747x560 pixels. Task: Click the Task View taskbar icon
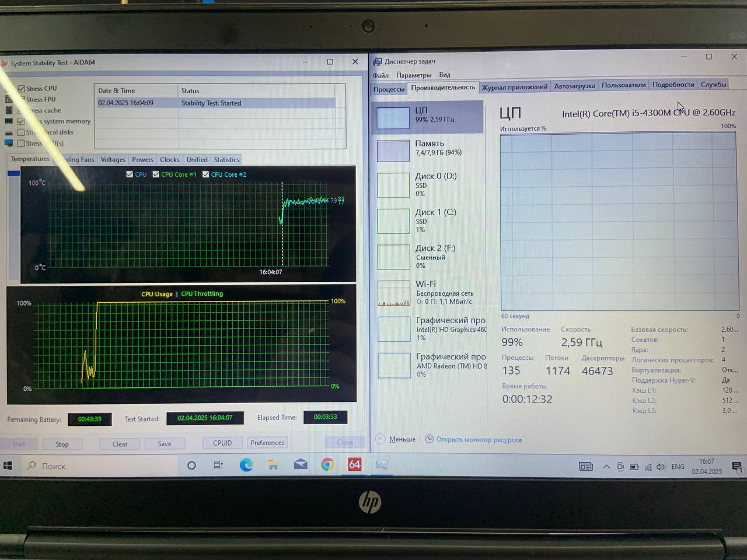pyautogui.click(x=218, y=465)
